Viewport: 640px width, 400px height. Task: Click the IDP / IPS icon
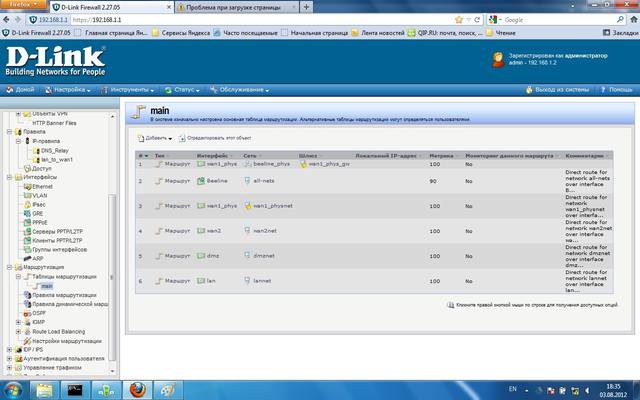(x=18, y=349)
